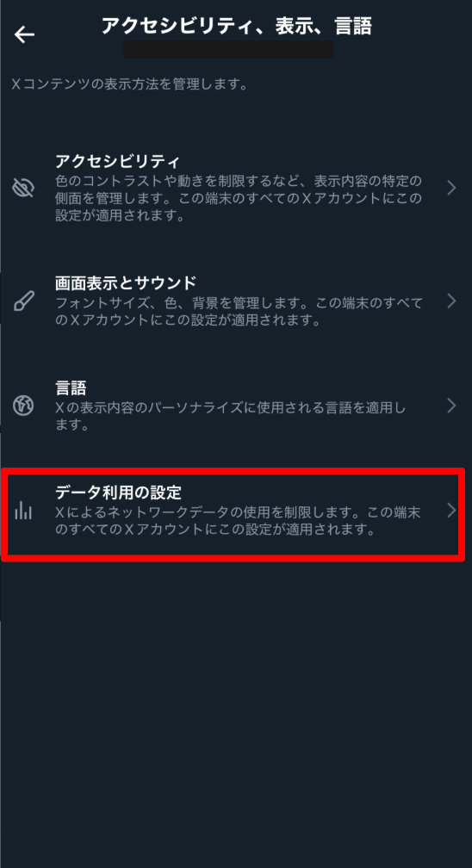Click the crossed-out eye accessibility icon

(23, 189)
